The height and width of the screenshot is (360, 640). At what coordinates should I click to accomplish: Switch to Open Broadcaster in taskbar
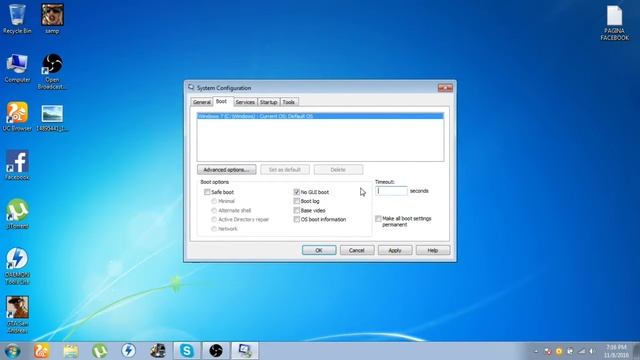(x=216, y=351)
